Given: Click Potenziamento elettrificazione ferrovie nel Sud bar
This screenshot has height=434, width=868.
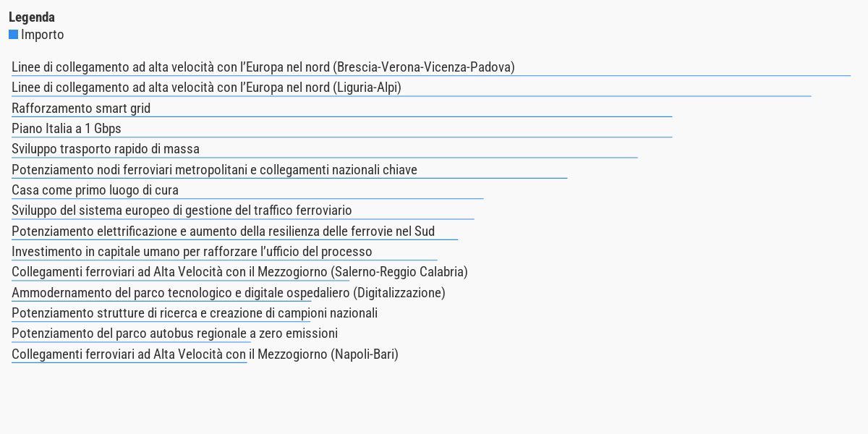Looking at the screenshot, I should [235, 231].
